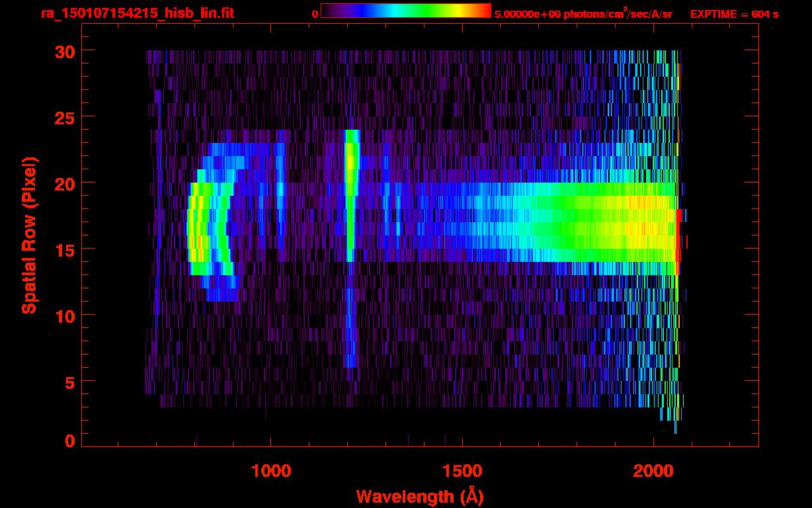812x508 pixels.
Task: Click the colorbar minimum label 0
Action: coord(315,14)
